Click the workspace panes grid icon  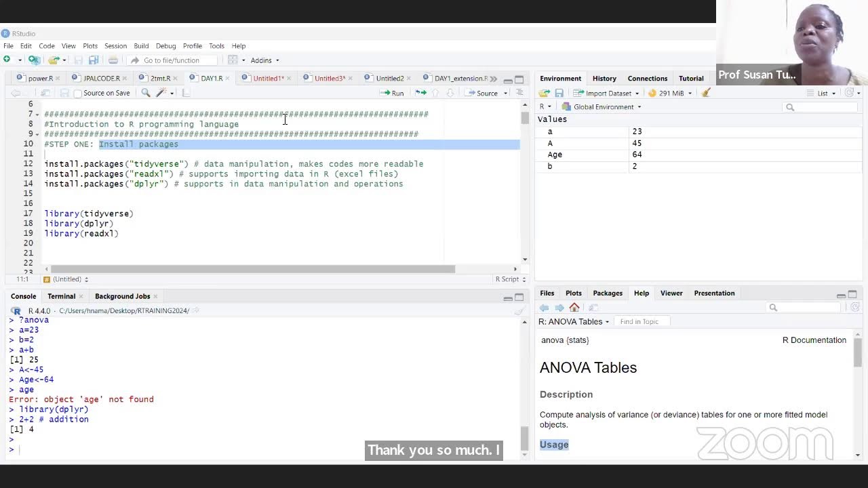pos(233,60)
